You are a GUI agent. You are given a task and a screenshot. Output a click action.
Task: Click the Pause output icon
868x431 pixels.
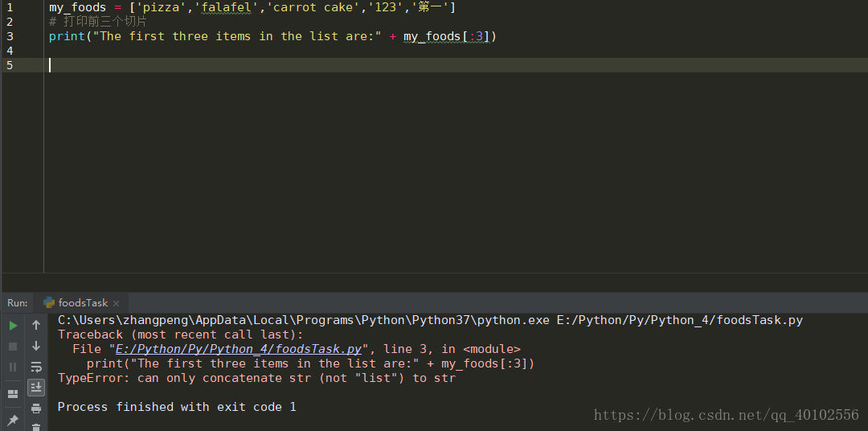[13, 367]
